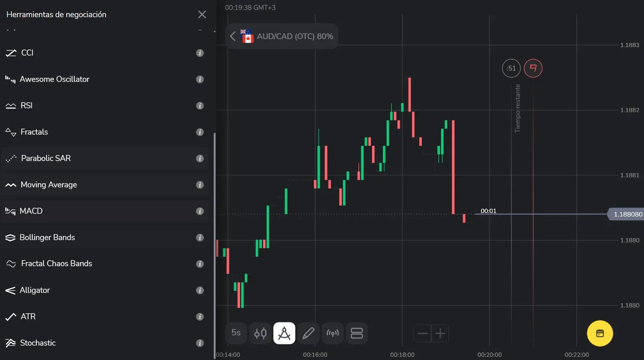
Task: Close the Herramientas de negociación panel
Action: 202,14
